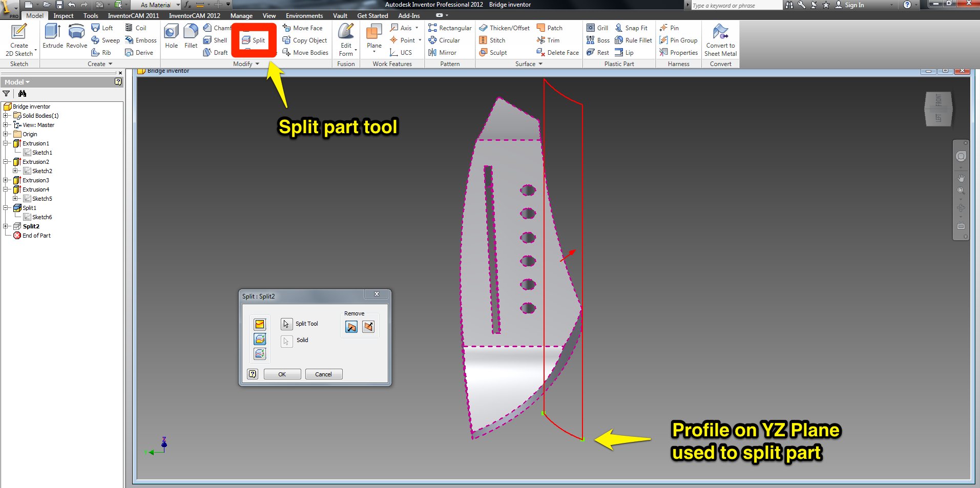Open help in the Split dialog
980x488 pixels.
coord(253,374)
